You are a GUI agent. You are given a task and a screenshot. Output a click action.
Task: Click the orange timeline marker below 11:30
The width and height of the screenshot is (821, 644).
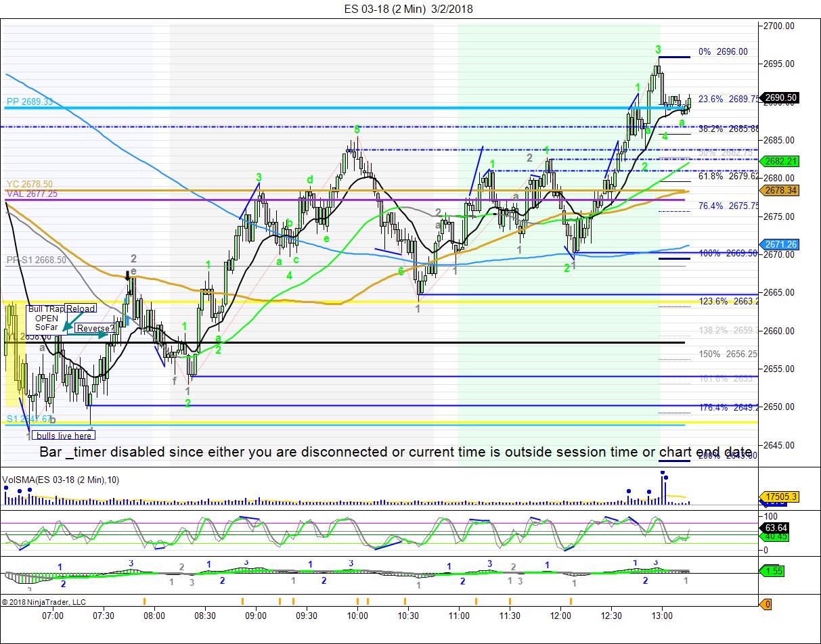pyautogui.click(x=511, y=600)
